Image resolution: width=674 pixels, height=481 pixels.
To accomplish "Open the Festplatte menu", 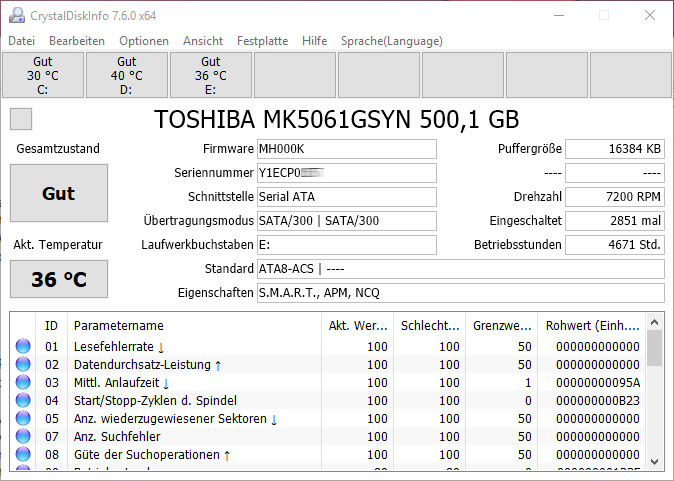I will 263,41.
